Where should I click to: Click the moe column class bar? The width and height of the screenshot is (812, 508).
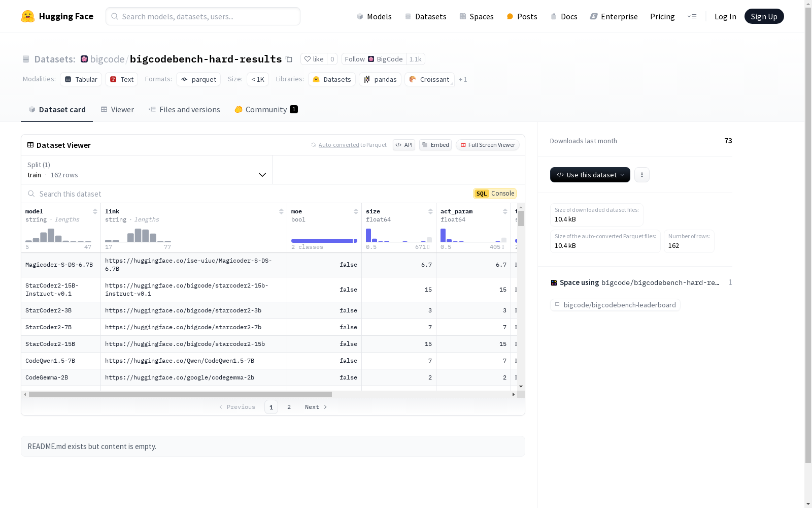(324, 240)
